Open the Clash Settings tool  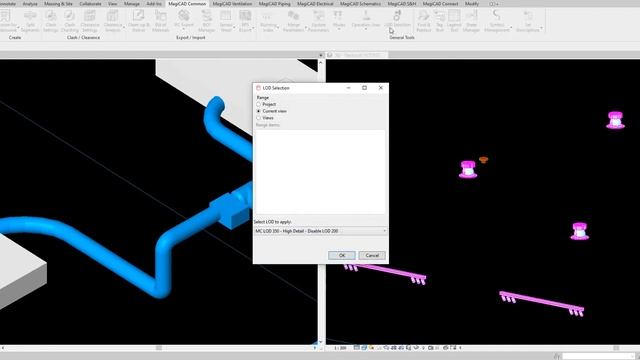pos(51,21)
